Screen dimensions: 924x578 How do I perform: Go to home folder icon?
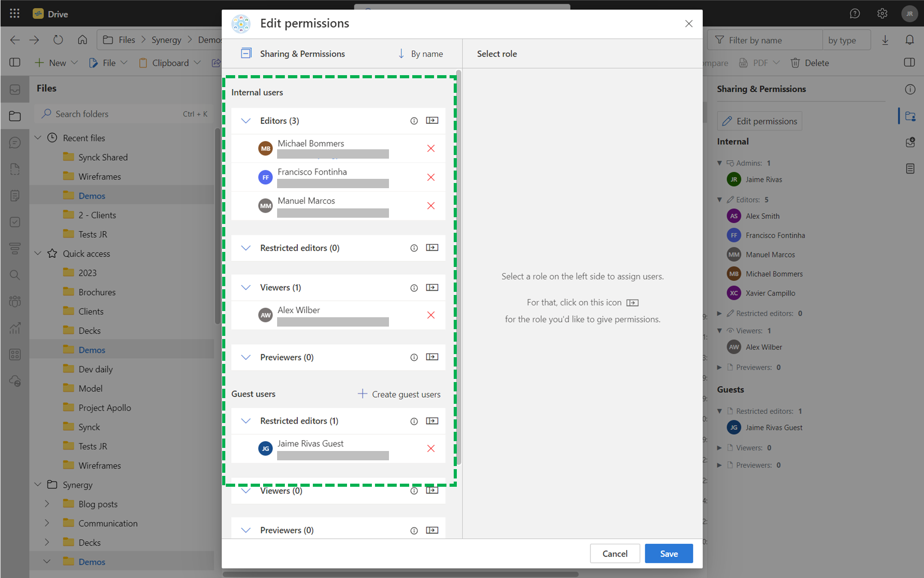coord(82,40)
